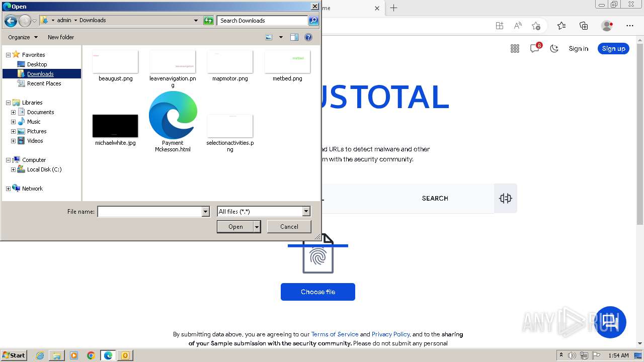Show hidden tray icons arrow
This screenshot has width=644, height=362.
[561, 355]
